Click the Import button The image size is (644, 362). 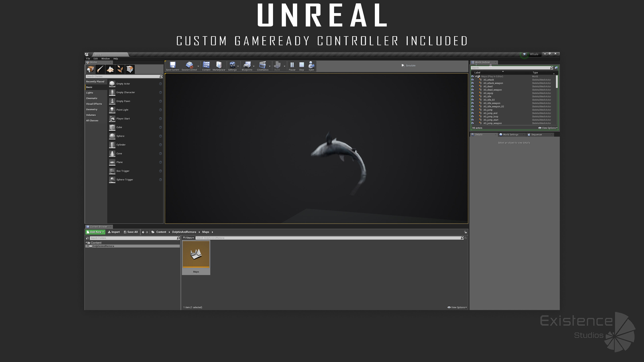(x=114, y=232)
